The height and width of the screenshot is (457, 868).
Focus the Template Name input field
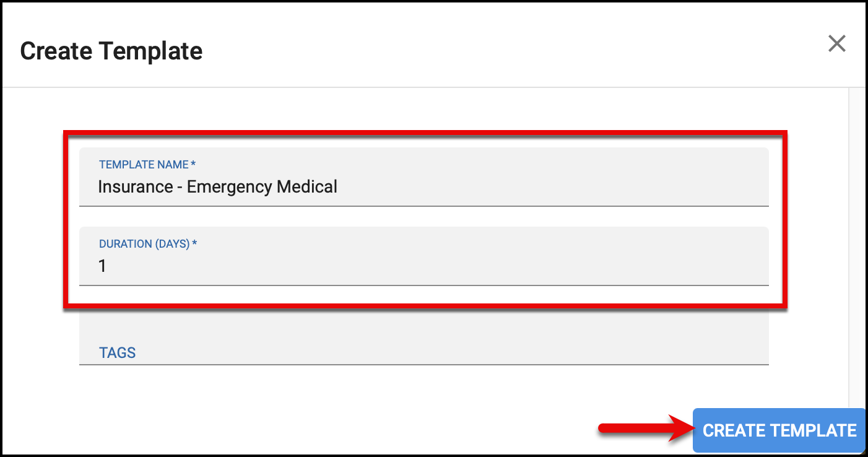[424, 176]
